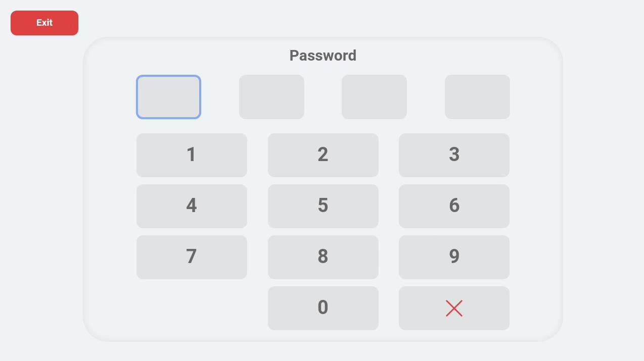Click the blank gap between keys 1 and 2
Viewport: 644px width, 361px height.
(x=257, y=155)
